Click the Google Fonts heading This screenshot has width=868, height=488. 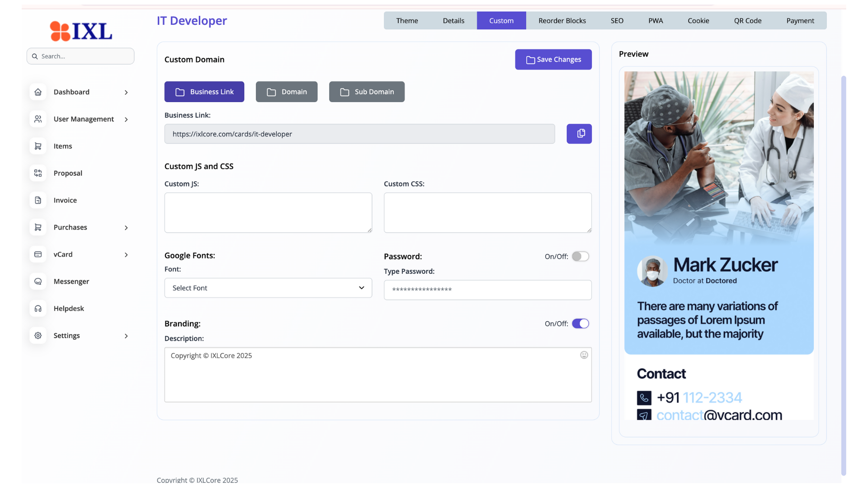[190, 256]
